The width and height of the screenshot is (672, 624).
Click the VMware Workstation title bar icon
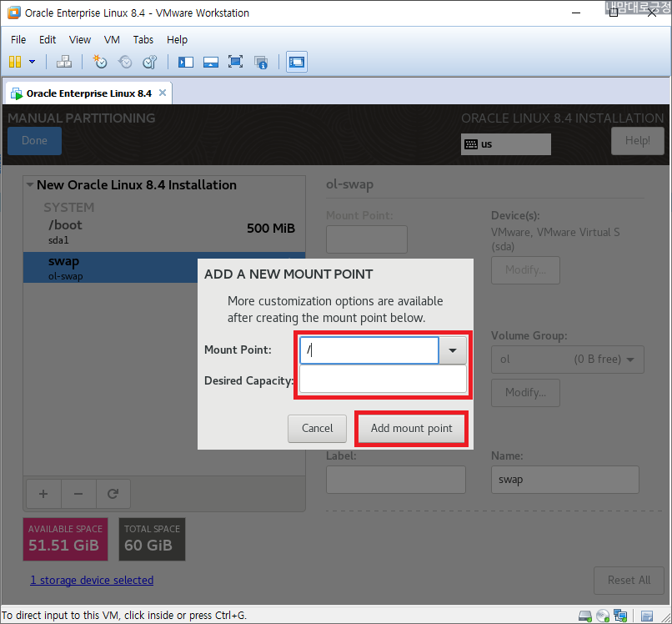[x=13, y=13]
